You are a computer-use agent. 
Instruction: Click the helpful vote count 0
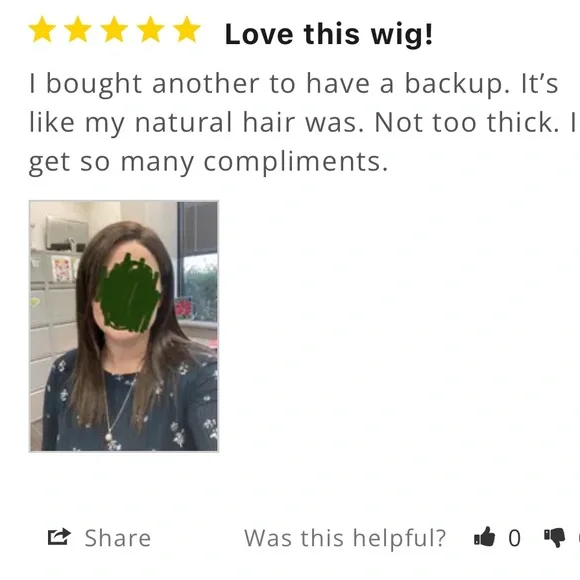[x=515, y=538]
